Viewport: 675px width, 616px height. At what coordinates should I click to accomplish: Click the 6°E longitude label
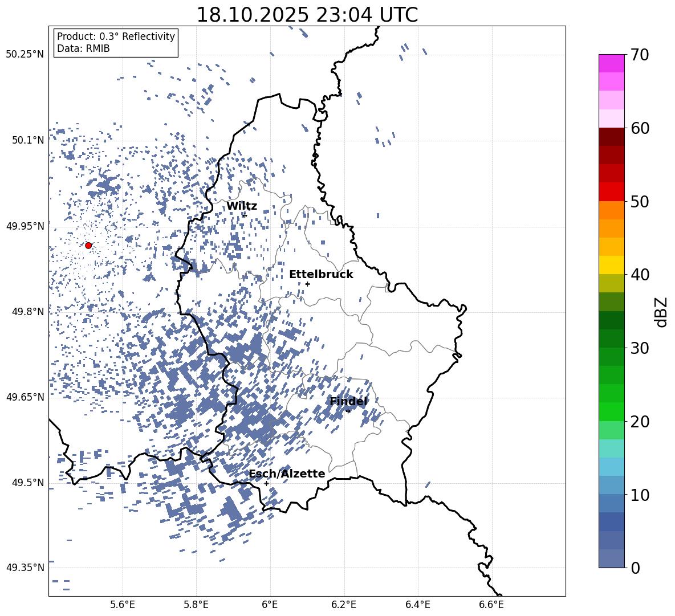(270, 605)
